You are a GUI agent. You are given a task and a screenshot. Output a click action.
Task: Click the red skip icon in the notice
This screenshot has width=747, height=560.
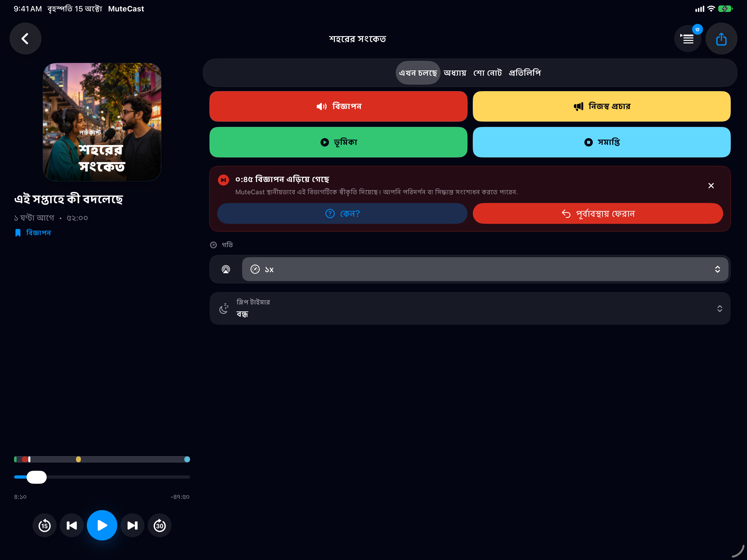point(223,180)
